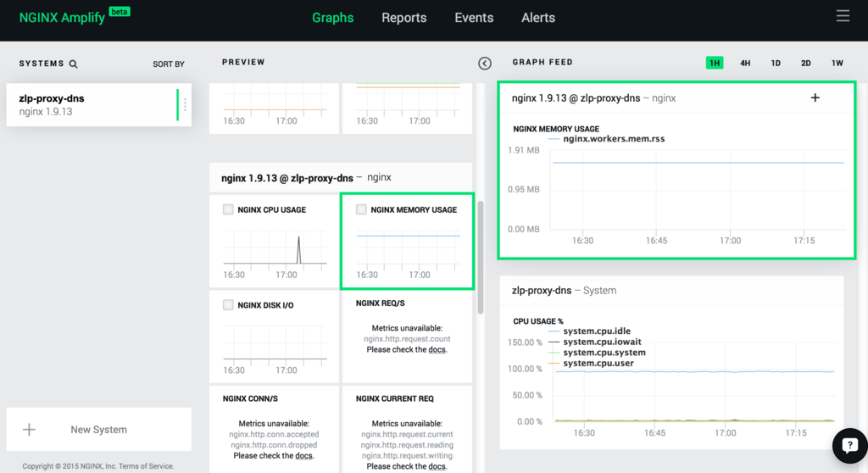The width and height of the screenshot is (868, 473).
Task: Click the CPU USAGE % graph title
Action: 537,321
